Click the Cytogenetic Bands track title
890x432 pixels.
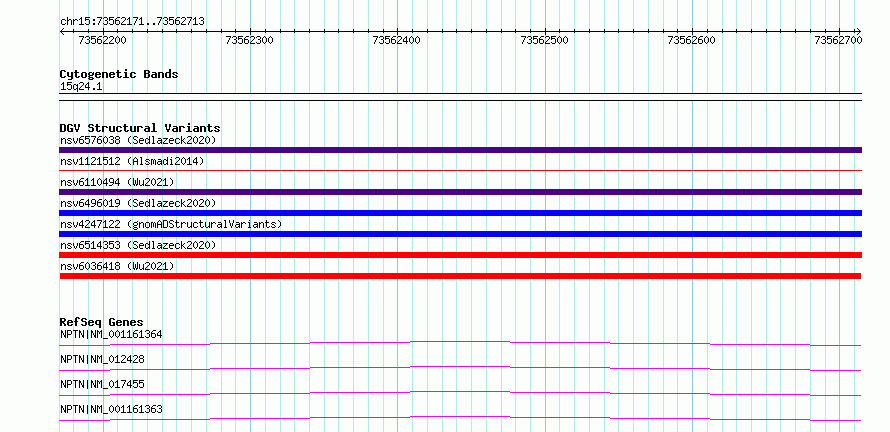coord(119,74)
